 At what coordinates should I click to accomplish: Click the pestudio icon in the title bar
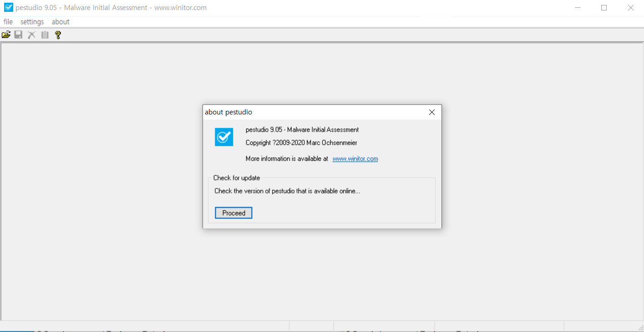pyautogui.click(x=8, y=7)
